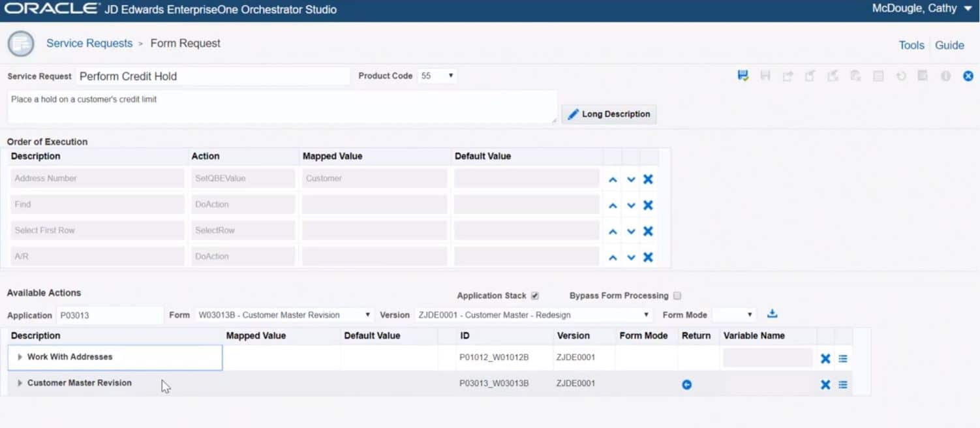Click the greyed-out restore arrow icon
Screen dimensions: 980x428
click(901, 76)
